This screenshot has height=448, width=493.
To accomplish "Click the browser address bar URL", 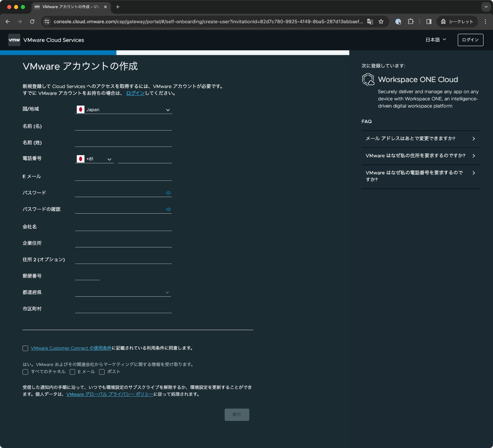I will (208, 21).
